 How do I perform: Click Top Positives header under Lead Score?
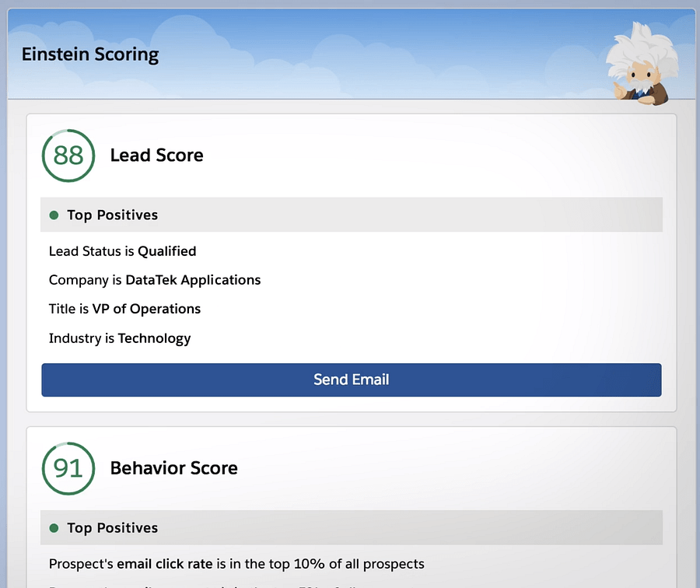tap(112, 215)
